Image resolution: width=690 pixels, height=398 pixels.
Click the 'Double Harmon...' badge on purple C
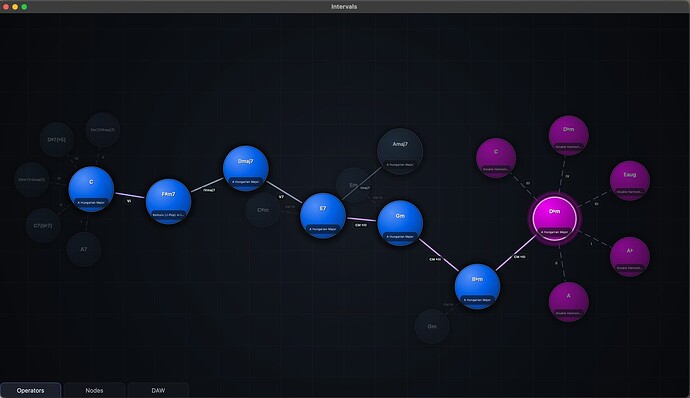click(x=496, y=170)
